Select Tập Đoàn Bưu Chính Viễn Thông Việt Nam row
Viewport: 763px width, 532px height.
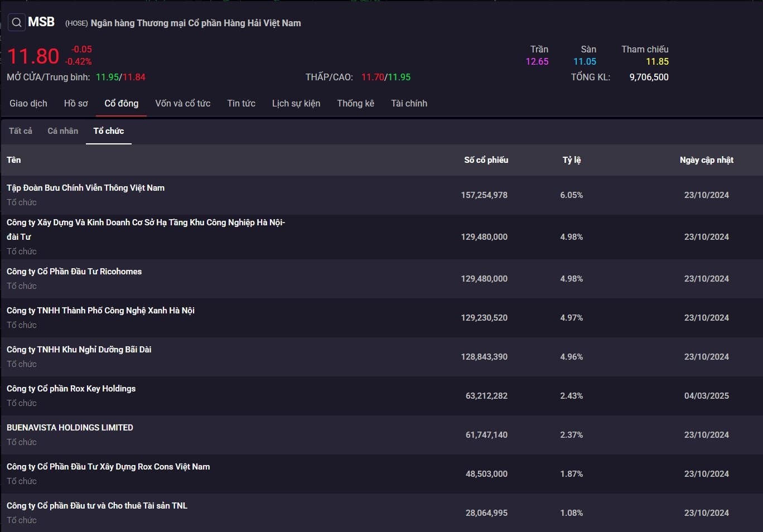[381, 195]
